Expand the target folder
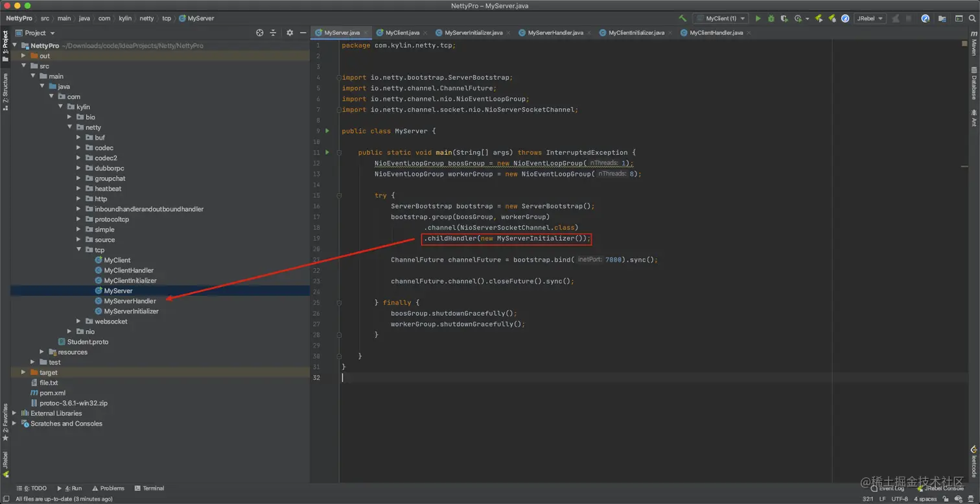 tap(24, 372)
